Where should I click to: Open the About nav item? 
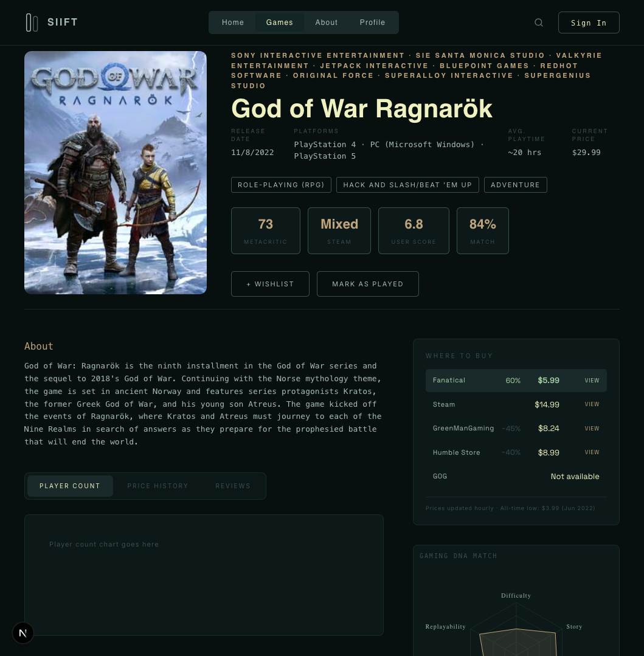pos(327,22)
